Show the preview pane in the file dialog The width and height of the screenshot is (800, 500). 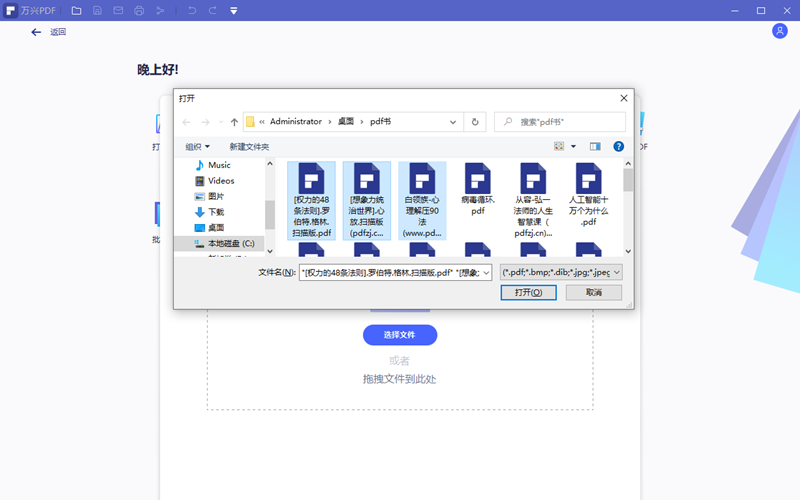click(x=595, y=146)
